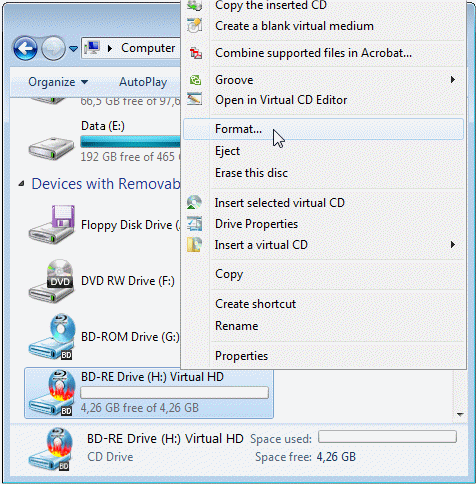Click the BD-RE Drive (H:) capacity bar

point(174,393)
